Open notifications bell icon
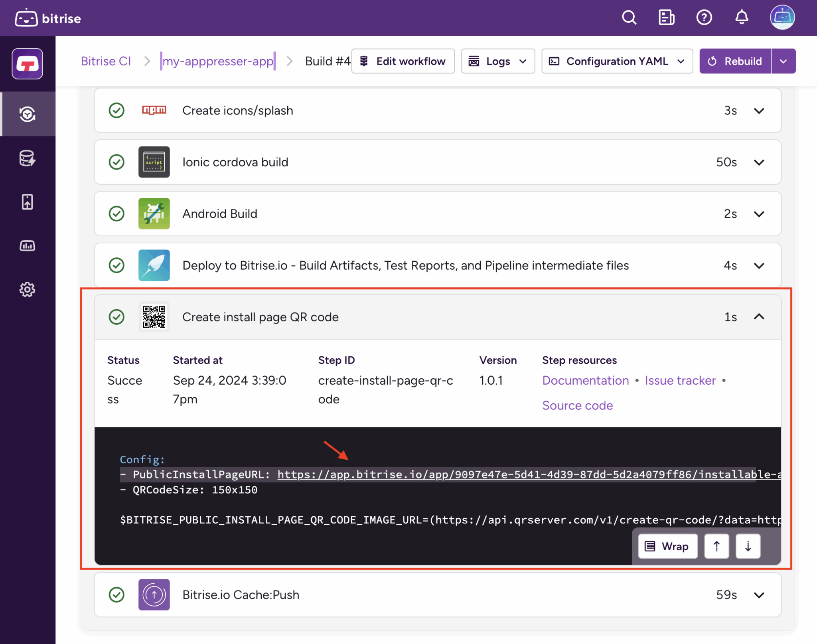This screenshot has height=644, width=817. pos(742,18)
